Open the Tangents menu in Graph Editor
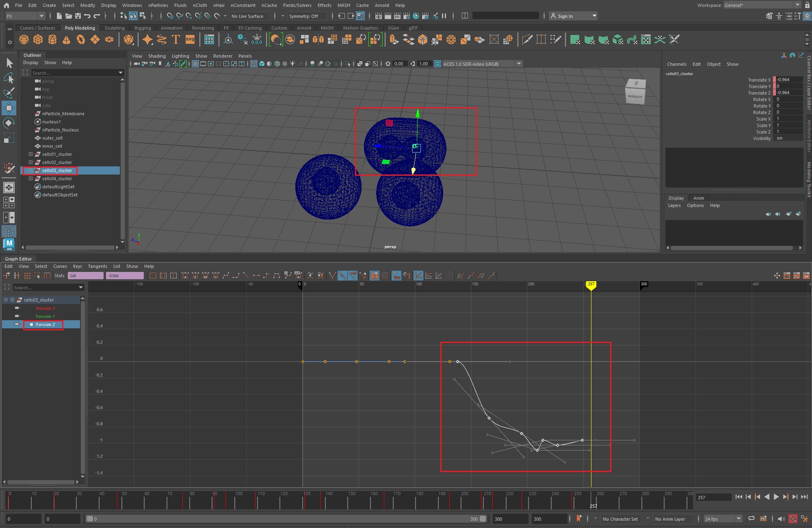The height and width of the screenshot is (528, 812). point(97,266)
